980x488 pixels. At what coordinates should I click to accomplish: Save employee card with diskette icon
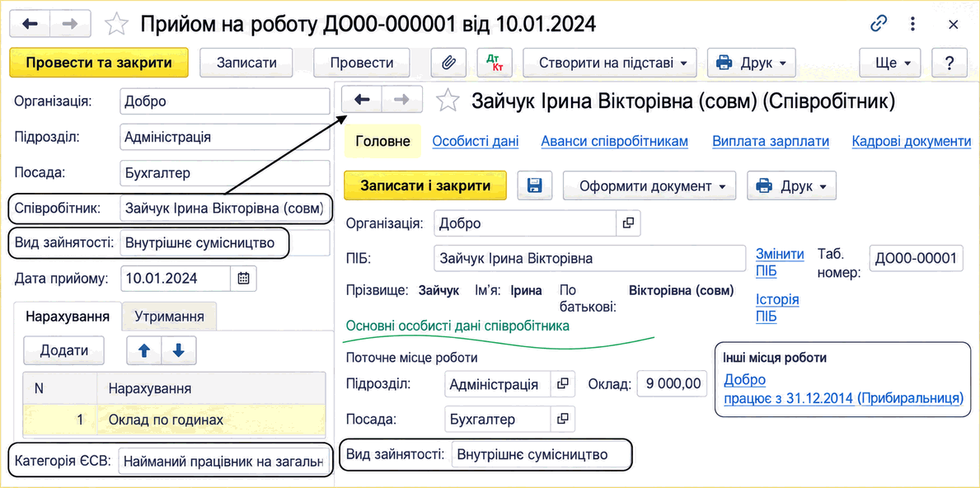coord(535,185)
